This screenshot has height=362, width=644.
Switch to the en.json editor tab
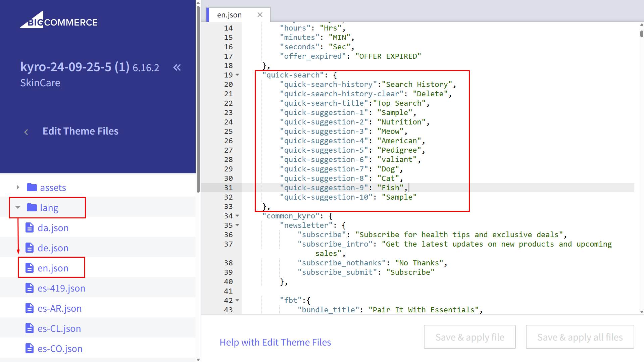point(229,15)
